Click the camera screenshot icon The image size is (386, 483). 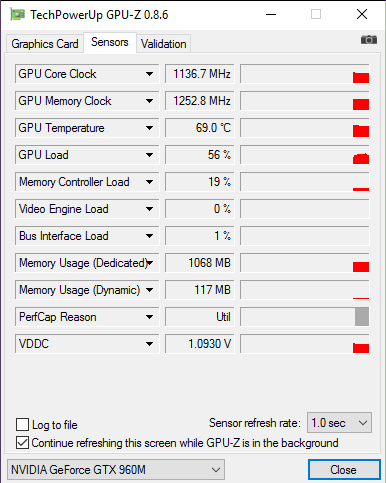click(x=369, y=40)
